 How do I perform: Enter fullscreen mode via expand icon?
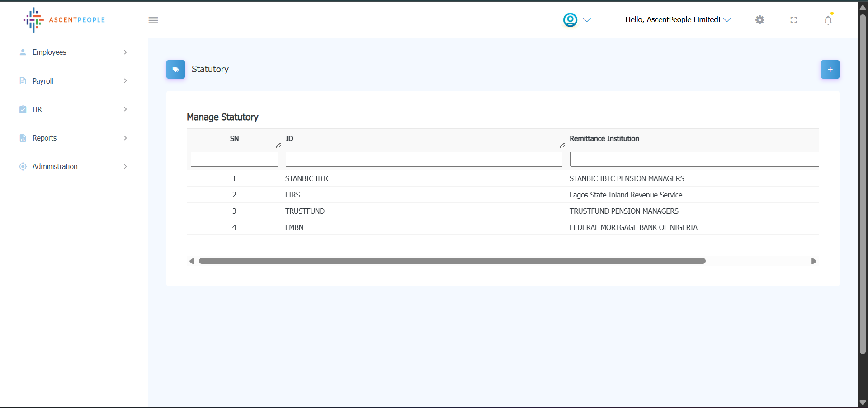point(793,20)
